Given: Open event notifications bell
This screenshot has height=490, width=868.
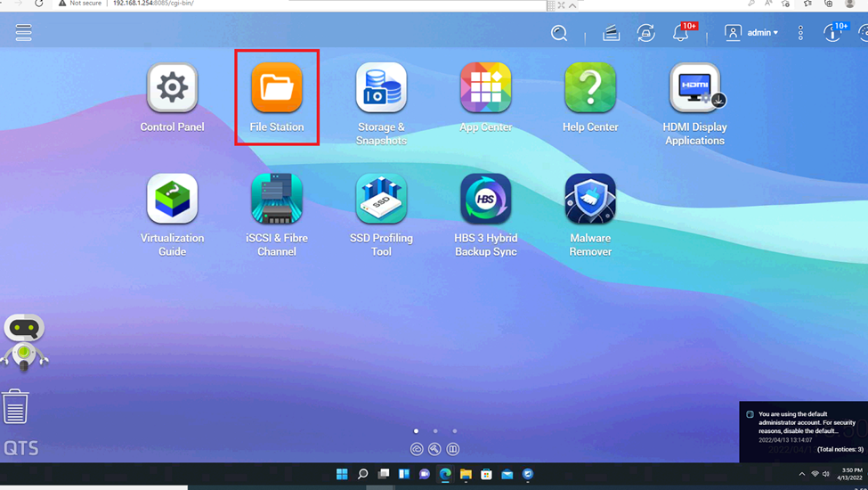Looking at the screenshot, I should 681,33.
